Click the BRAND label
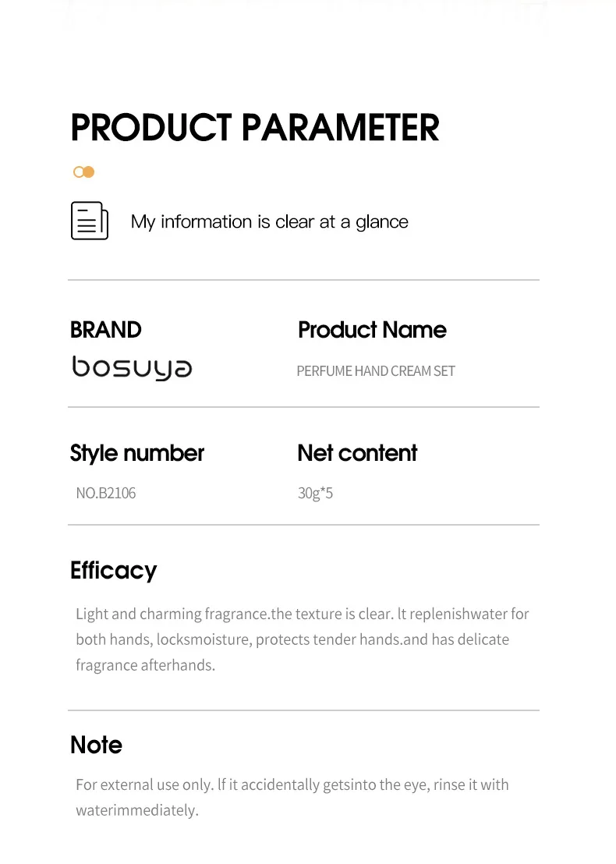616x864 pixels. [106, 330]
